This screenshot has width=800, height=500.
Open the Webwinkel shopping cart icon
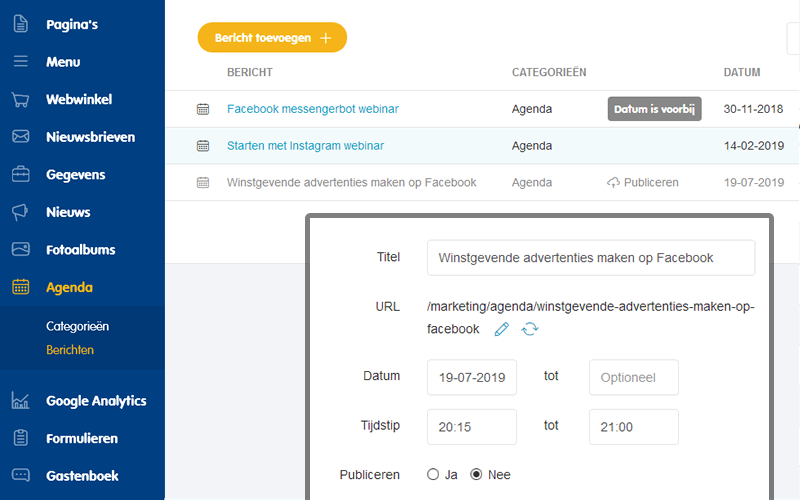[x=20, y=99]
